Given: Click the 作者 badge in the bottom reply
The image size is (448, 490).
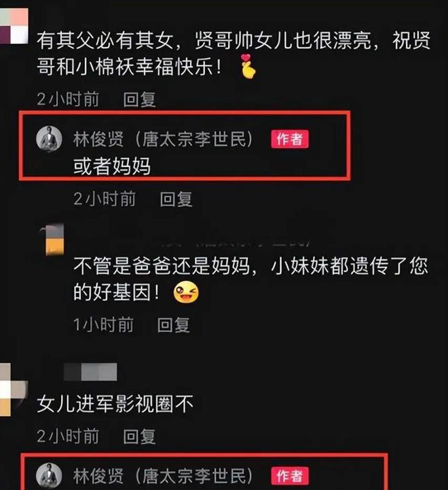Looking at the screenshot, I should (290, 476).
